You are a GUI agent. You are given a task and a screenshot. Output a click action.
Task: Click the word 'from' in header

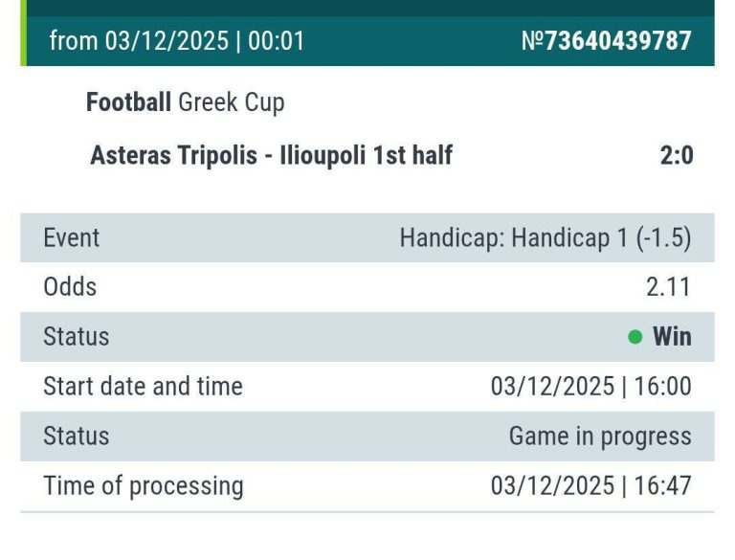point(73,41)
